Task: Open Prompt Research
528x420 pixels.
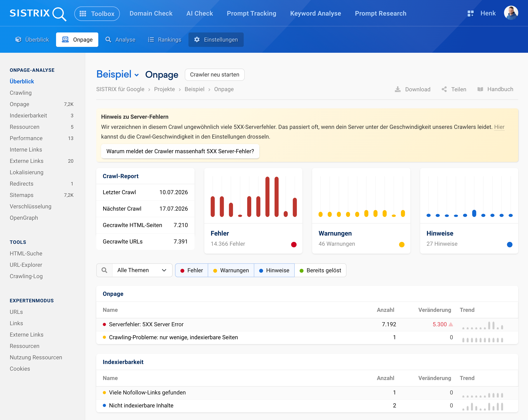Action: 381,13
